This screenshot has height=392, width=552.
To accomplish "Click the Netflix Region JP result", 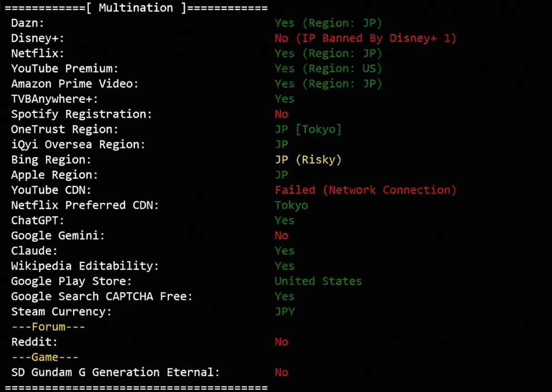I will (x=328, y=54).
